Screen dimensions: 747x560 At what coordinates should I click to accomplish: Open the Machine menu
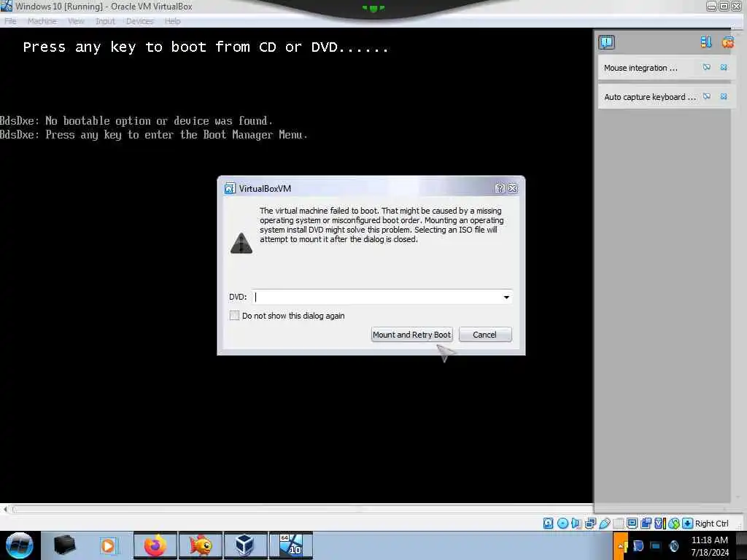pos(42,21)
